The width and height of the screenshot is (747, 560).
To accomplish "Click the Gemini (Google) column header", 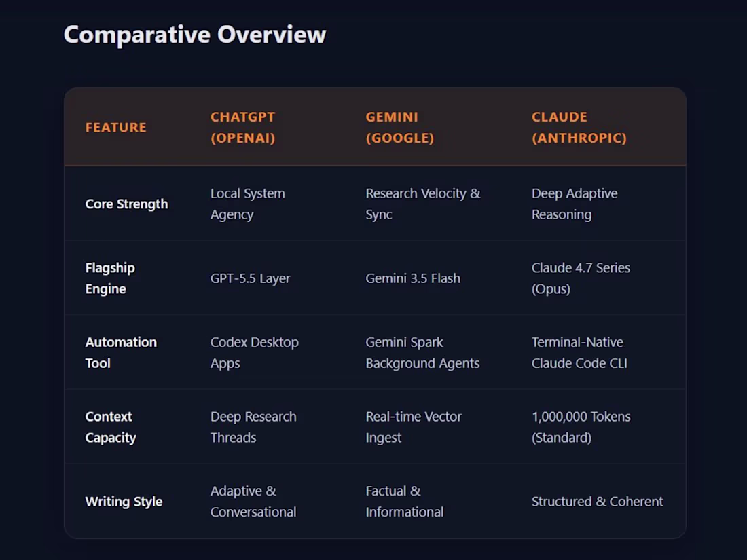I will pyautogui.click(x=400, y=127).
